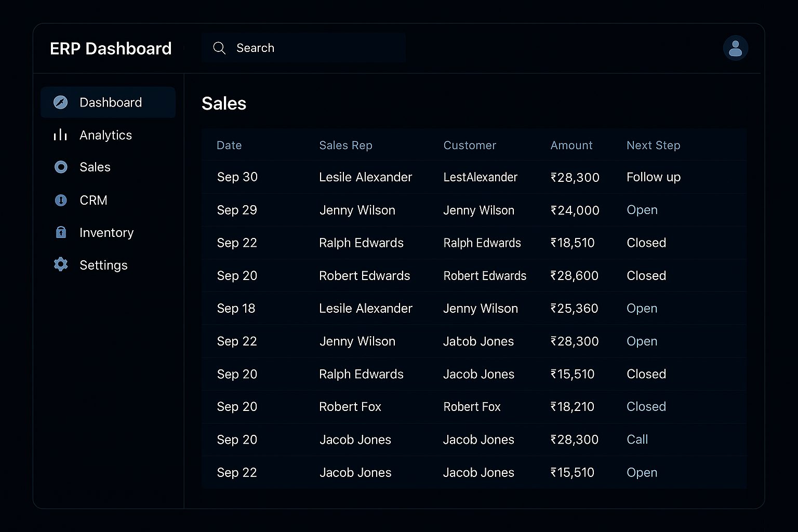Click the Follow up status for Sep 30
798x532 pixels.
pos(653,177)
